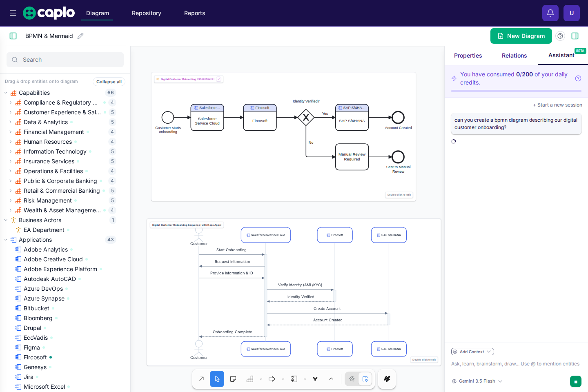Click the Customer starts onboarding start event
Image resolution: width=588 pixels, height=392 pixels.
168,118
